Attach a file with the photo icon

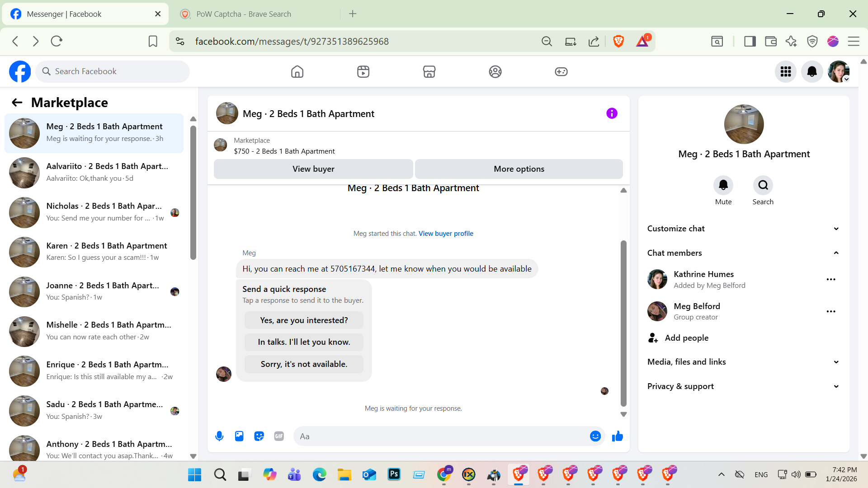[239, 436]
